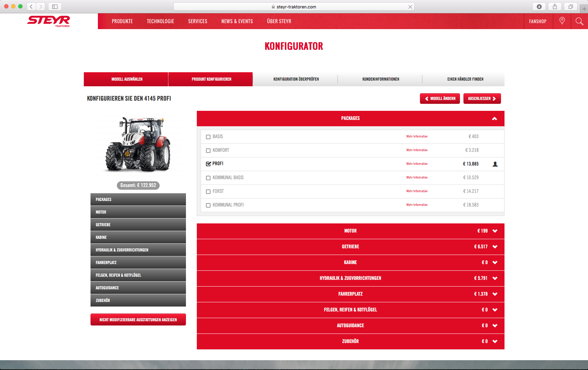
Task: Switch to Kundeninformationen step
Action: 381,79
